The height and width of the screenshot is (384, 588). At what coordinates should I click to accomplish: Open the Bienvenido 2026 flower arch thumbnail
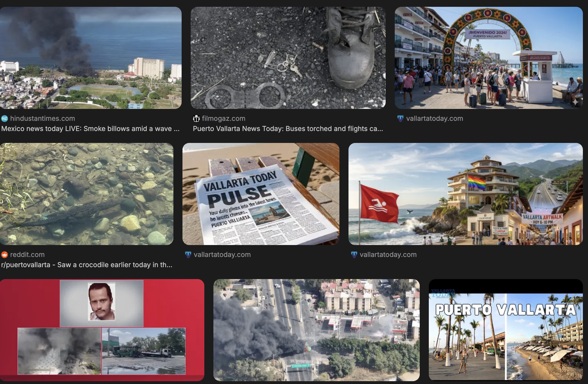point(489,58)
